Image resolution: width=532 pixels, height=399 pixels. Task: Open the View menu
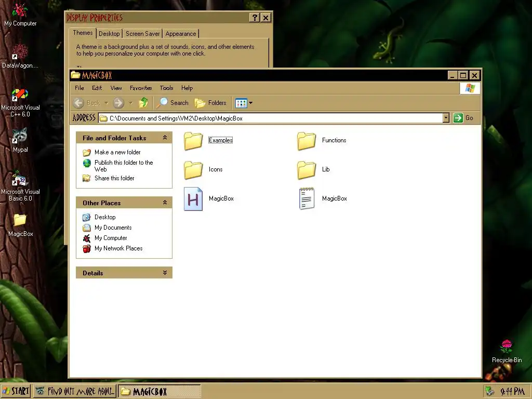tap(116, 88)
